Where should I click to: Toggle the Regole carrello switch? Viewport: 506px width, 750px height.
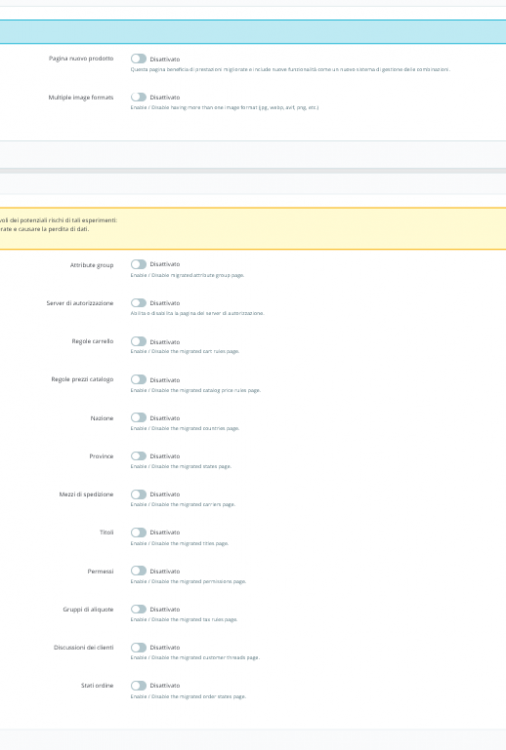click(139, 342)
